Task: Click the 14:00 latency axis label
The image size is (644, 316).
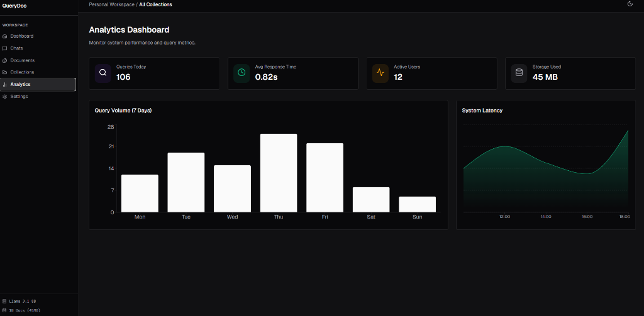Action: [x=546, y=217]
